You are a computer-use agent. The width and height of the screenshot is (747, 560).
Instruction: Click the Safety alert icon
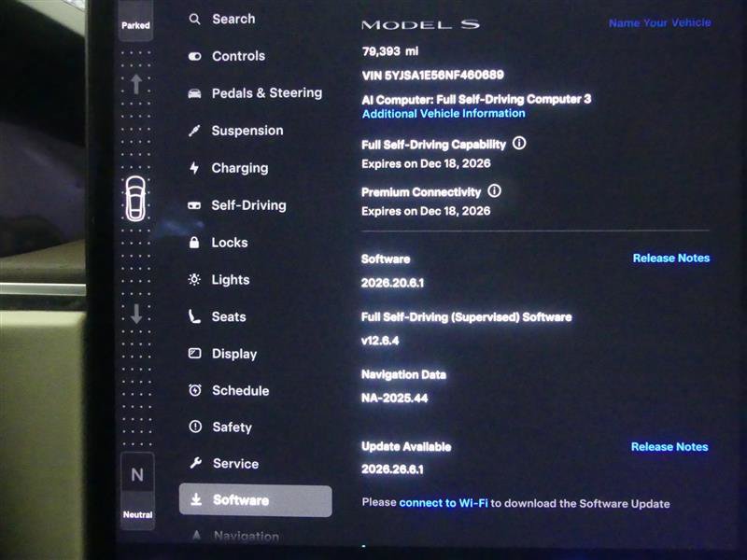(195, 427)
